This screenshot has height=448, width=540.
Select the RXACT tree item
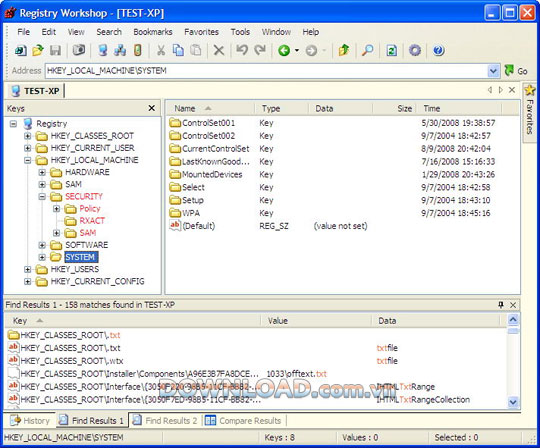click(x=92, y=221)
